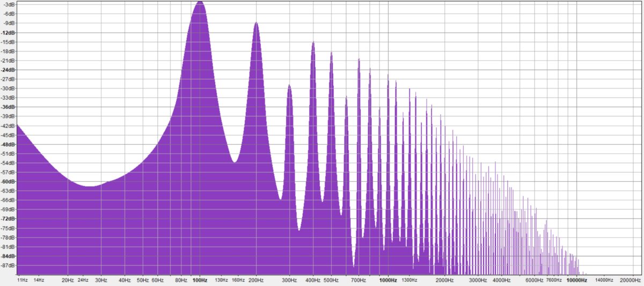The height and width of the screenshot is (286, 644).
Task: Select the -3dB label on level axis
Action: (x=9, y=4)
